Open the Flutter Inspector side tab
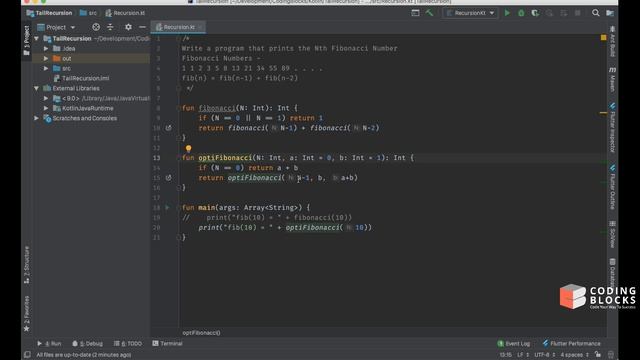 612,128
